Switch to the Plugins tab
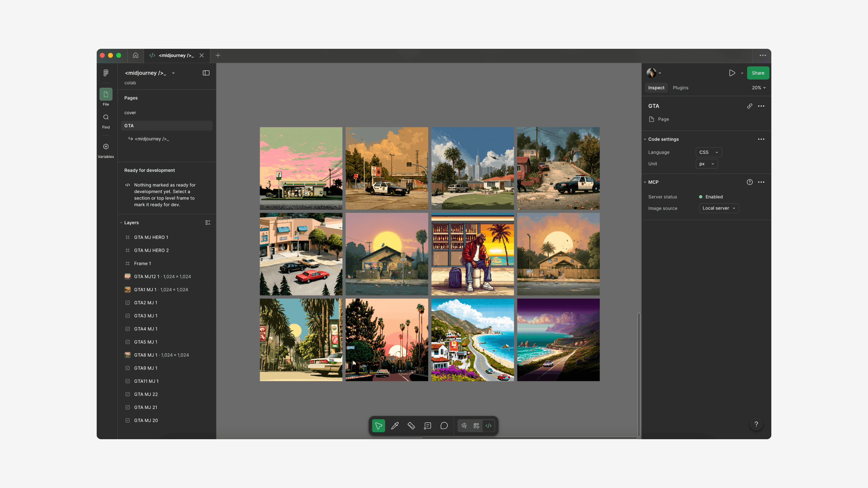The width and height of the screenshot is (868, 488). [680, 88]
